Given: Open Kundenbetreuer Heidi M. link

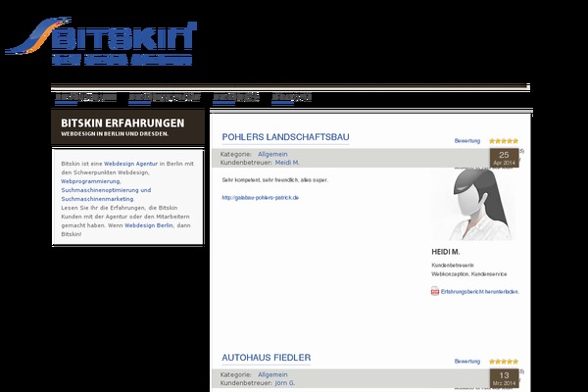Looking at the screenshot, I should 287,163.
